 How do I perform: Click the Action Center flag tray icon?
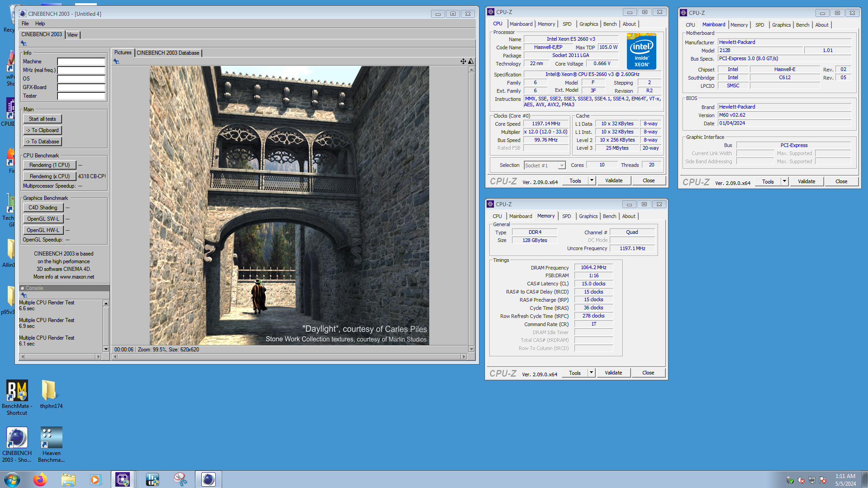pos(823,480)
